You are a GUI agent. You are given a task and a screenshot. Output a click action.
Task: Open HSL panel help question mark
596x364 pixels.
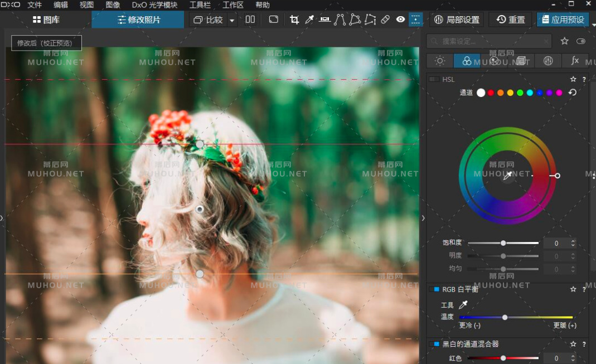pos(584,79)
